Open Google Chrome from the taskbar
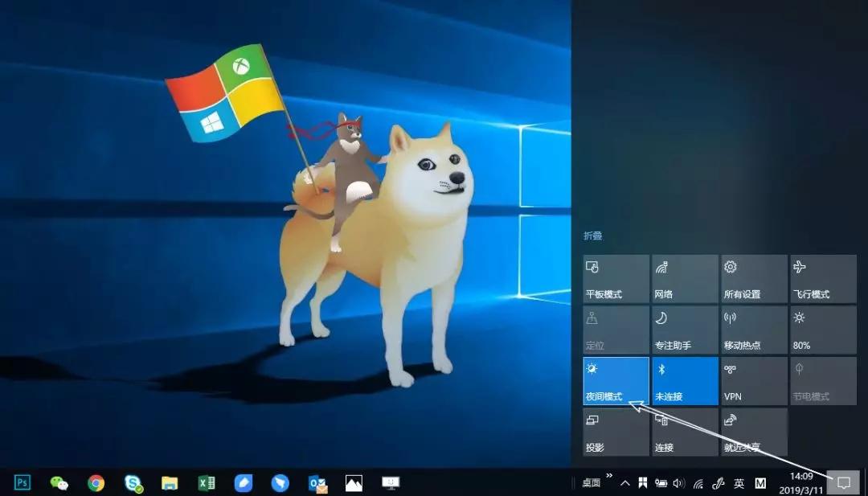This screenshot has height=496, width=868. point(96,482)
